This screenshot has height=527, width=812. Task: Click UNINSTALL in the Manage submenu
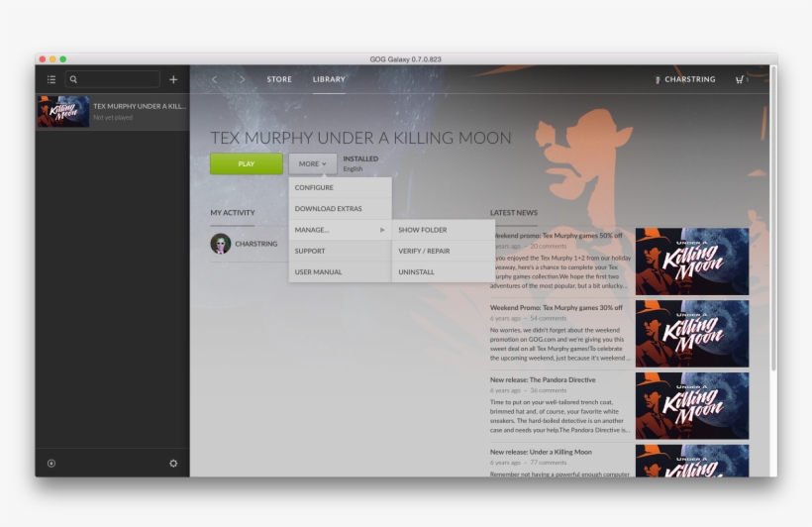pos(444,272)
